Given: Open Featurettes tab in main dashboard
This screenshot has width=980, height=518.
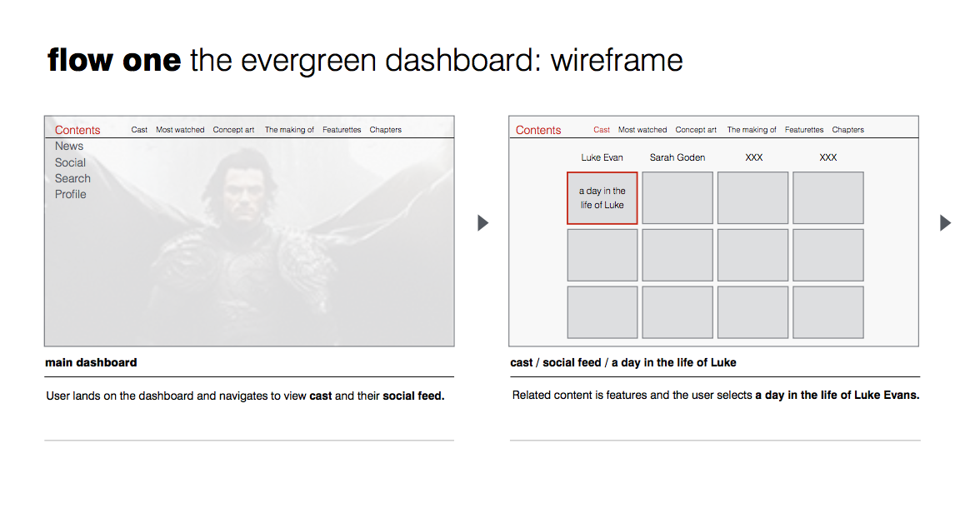Looking at the screenshot, I should (x=342, y=130).
